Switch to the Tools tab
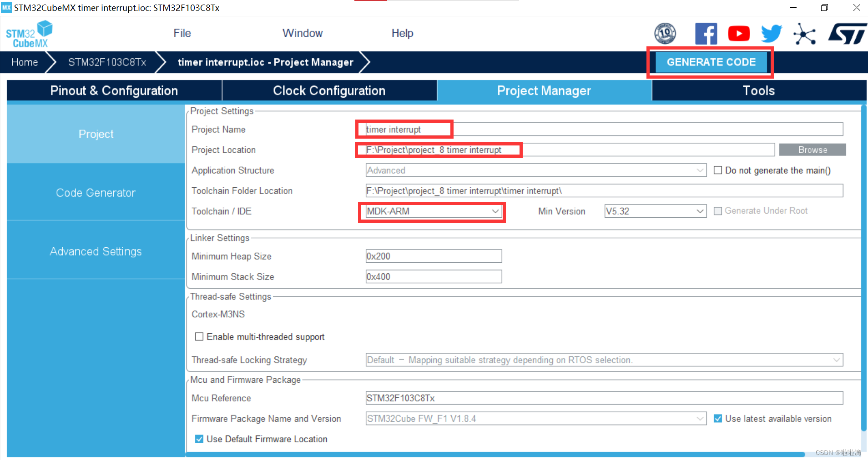Image resolution: width=868 pixels, height=460 pixels. click(x=759, y=90)
